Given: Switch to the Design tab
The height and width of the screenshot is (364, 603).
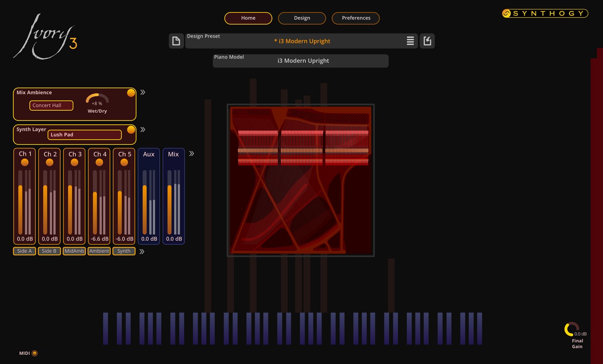Looking at the screenshot, I should pos(302,18).
